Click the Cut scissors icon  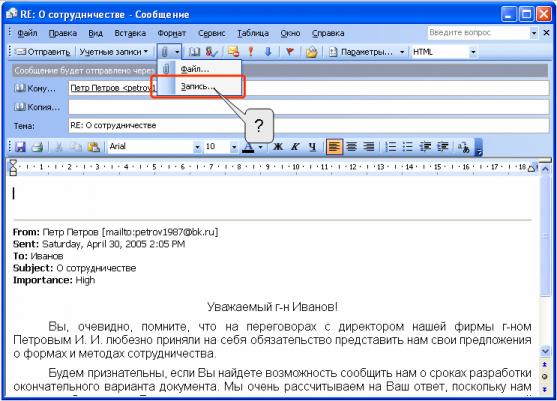point(59,147)
